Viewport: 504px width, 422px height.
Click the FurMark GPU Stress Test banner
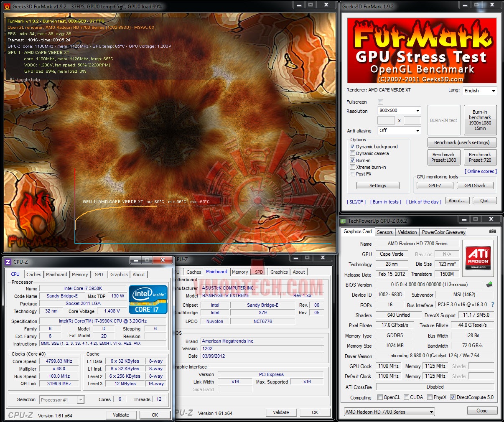coord(422,51)
